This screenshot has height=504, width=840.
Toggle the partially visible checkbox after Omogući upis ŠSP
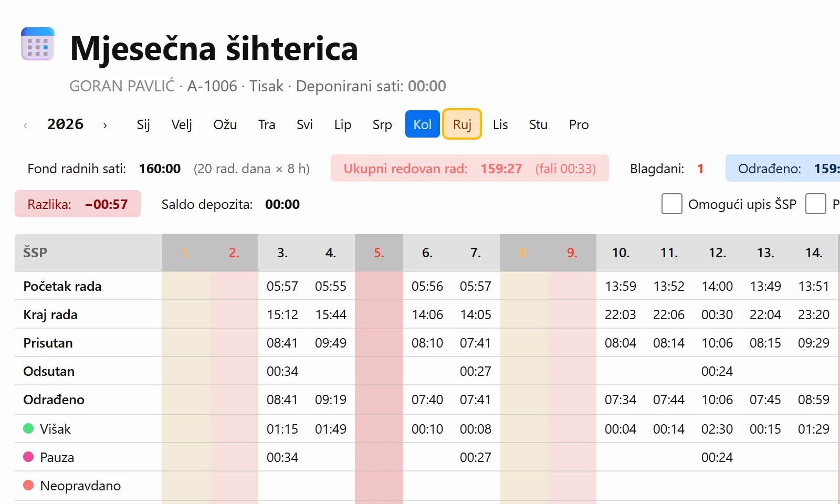click(816, 204)
